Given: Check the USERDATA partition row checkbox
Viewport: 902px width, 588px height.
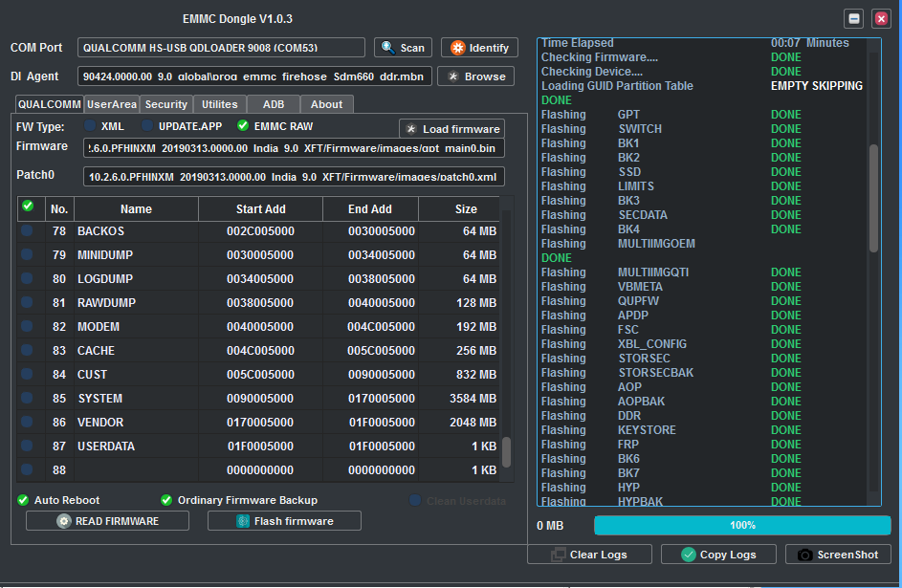Looking at the screenshot, I should (27, 446).
